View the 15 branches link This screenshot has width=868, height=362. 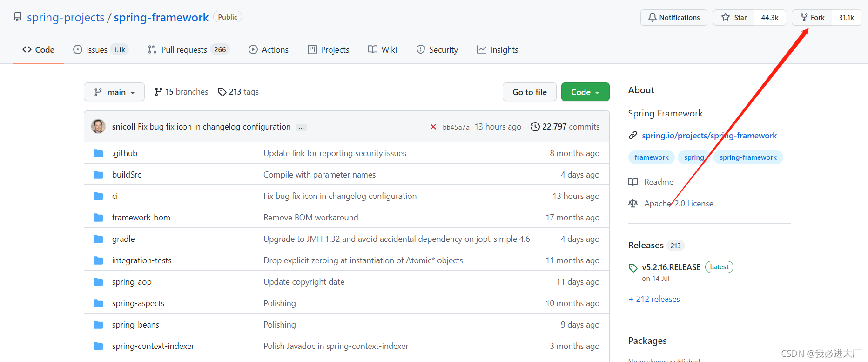(182, 92)
